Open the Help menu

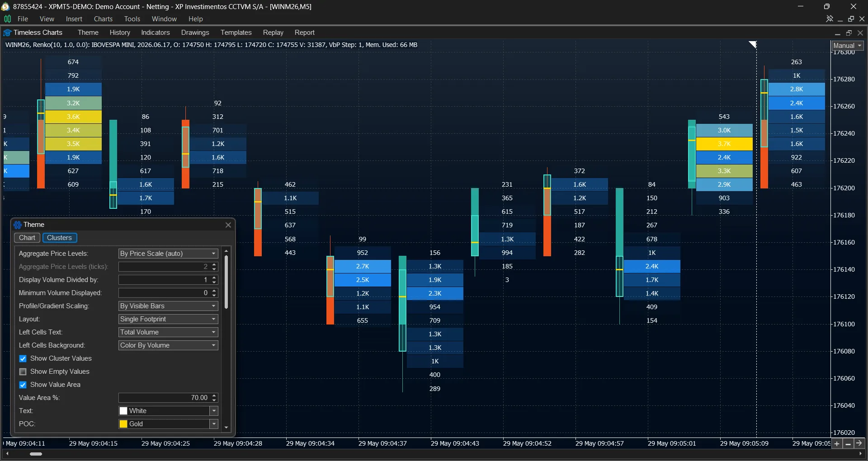(196, 19)
